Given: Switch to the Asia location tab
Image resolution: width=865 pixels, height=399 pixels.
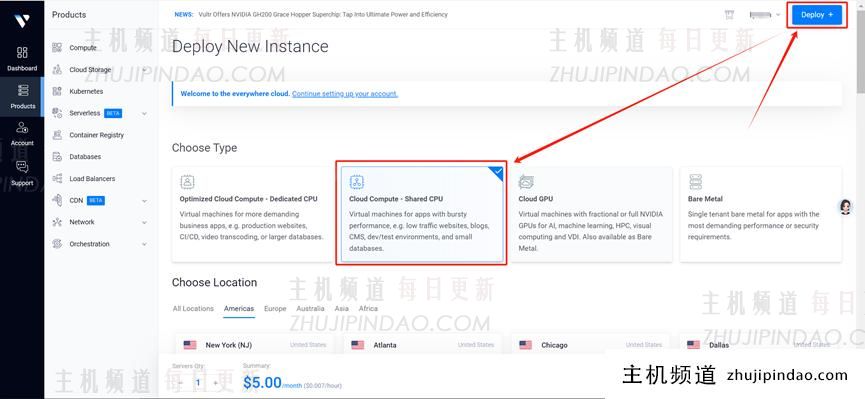Looking at the screenshot, I should point(341,308).
